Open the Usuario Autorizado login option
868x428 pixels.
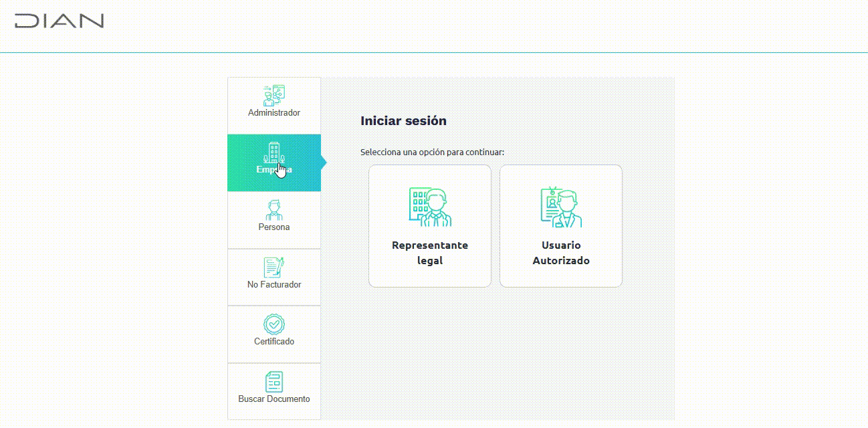point(560,225)
